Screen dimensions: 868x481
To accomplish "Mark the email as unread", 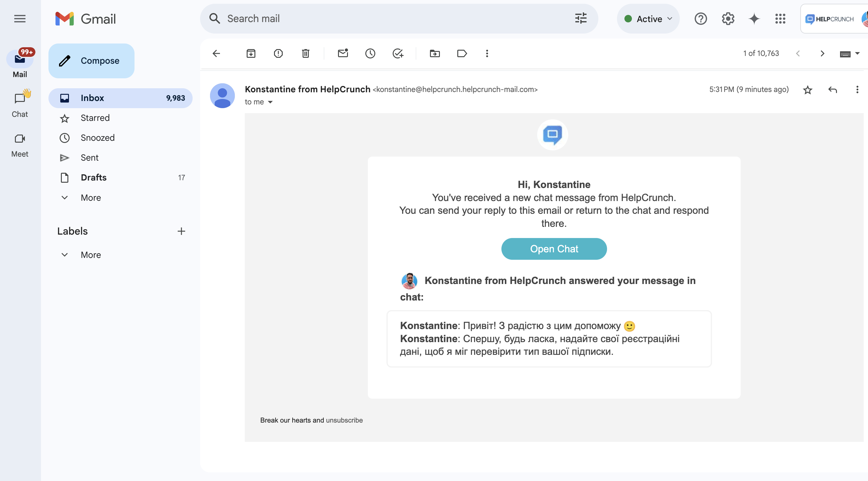I will pyautogui.click(x=343, y=53).
